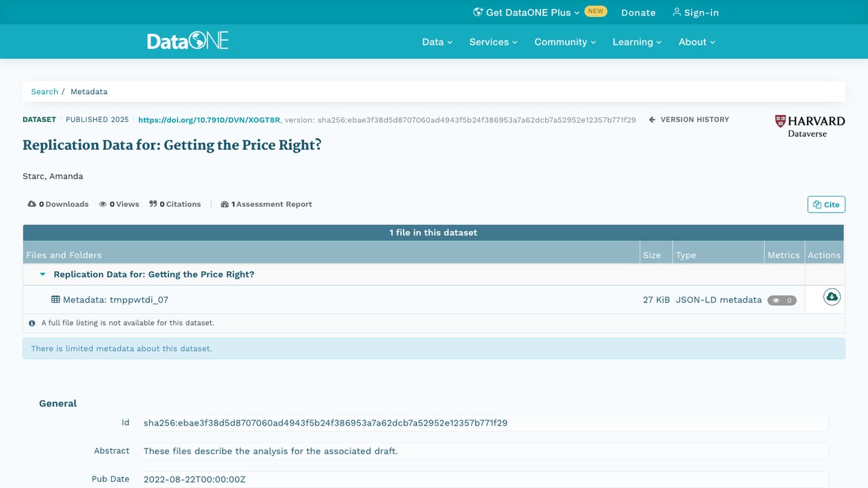Open the About menu
The image size is (868, 488).
697,42
